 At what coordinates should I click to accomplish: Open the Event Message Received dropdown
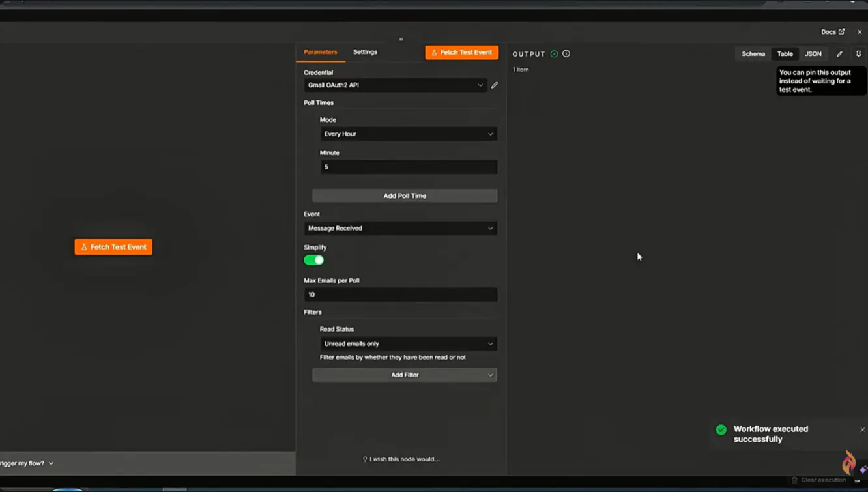point(400,228)
